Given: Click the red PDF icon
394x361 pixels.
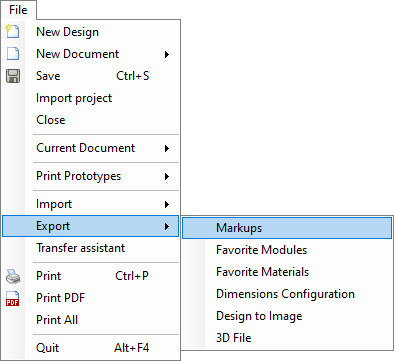Looking at the screenshot, I should (x=13, y=298).
